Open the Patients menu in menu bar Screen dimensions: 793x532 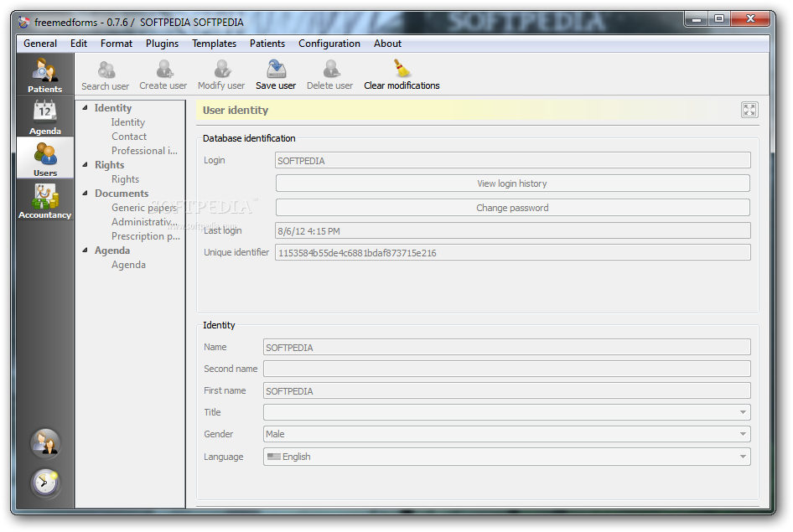[267, 44]
